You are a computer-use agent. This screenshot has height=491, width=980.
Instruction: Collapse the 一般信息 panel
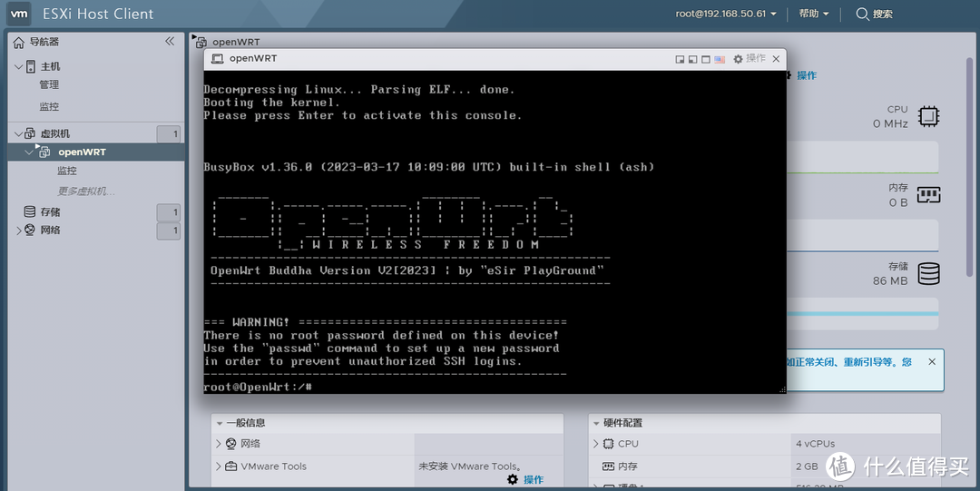pos(220,424)
